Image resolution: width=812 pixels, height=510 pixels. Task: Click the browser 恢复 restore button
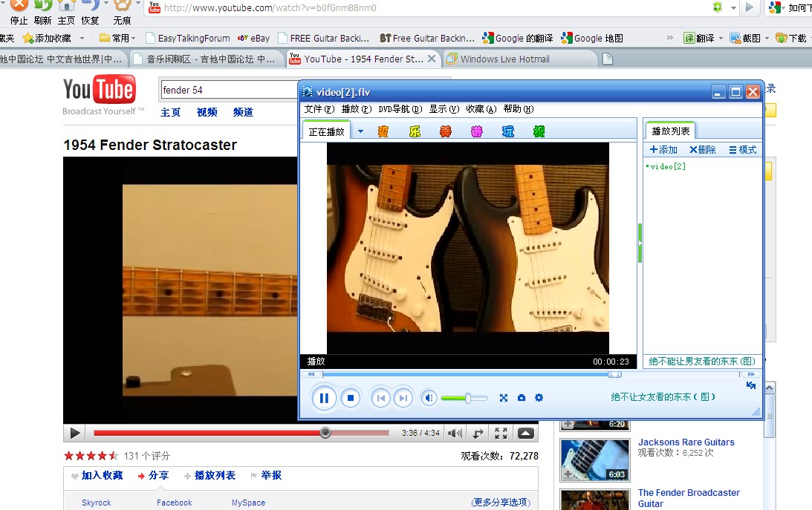tap(90, 13)
